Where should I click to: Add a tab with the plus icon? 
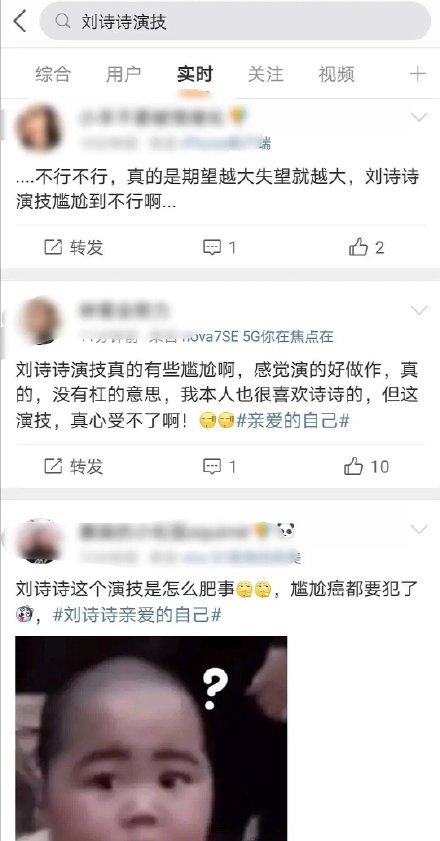(417, 74)
